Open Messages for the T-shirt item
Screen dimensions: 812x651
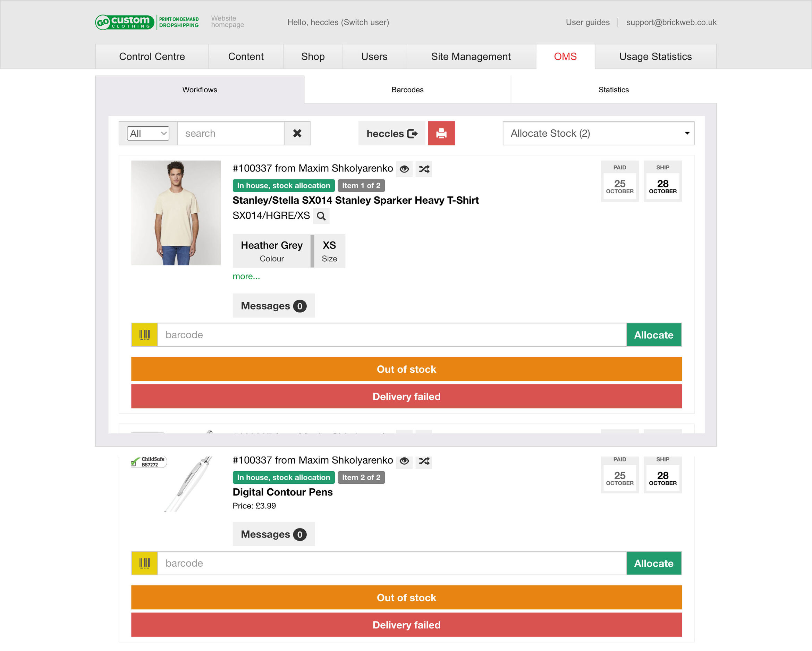273,305
